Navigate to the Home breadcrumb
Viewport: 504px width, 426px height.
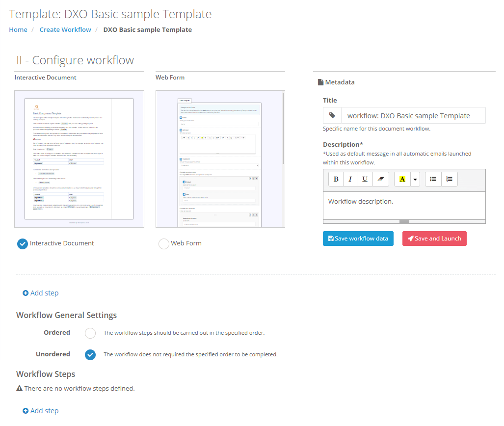click(18, 29)
